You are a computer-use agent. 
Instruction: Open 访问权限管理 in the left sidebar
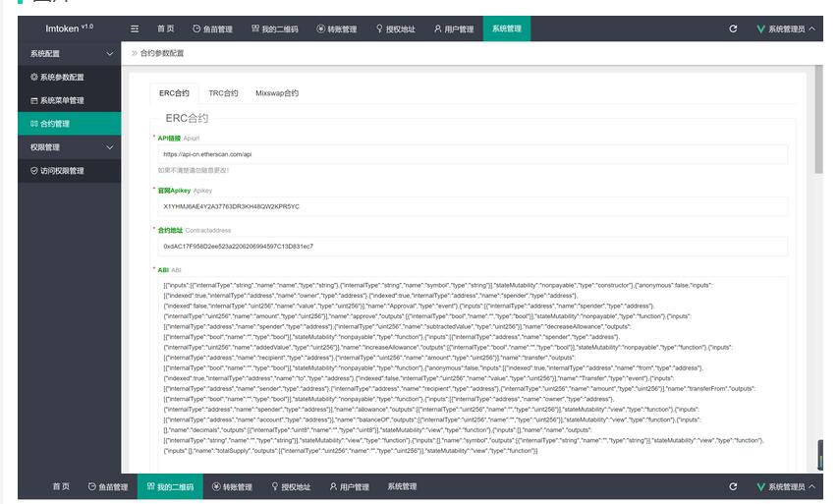(61, 170)
